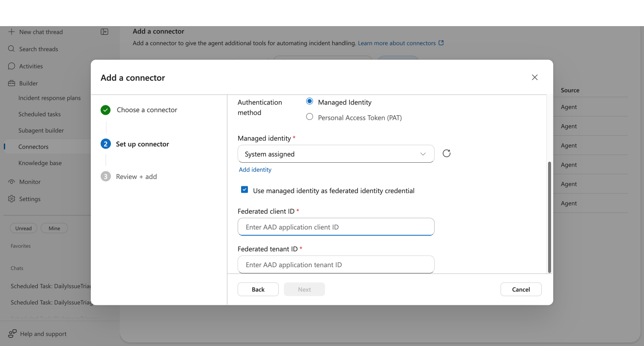Click the Help and support icon
644x346 pixels.
click(x=12, y=334)
